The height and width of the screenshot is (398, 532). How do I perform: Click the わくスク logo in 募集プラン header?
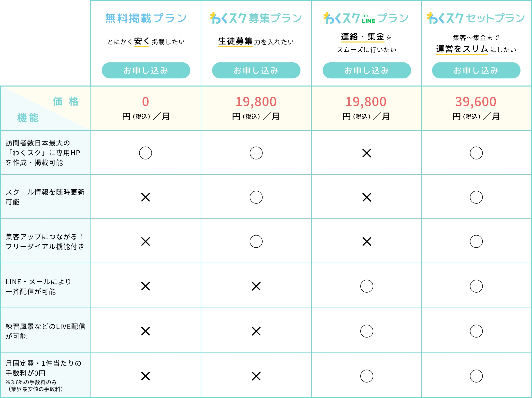point(228,18)
